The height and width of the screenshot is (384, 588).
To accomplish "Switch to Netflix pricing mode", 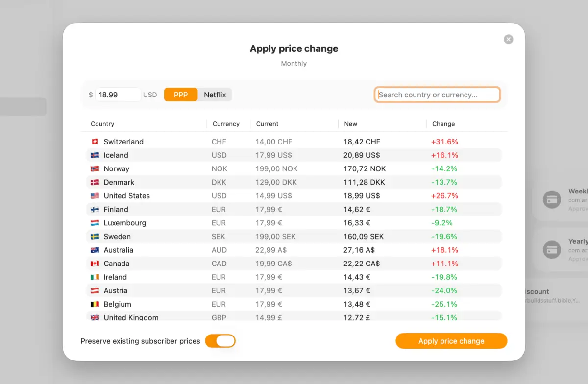I will [215, 95].
